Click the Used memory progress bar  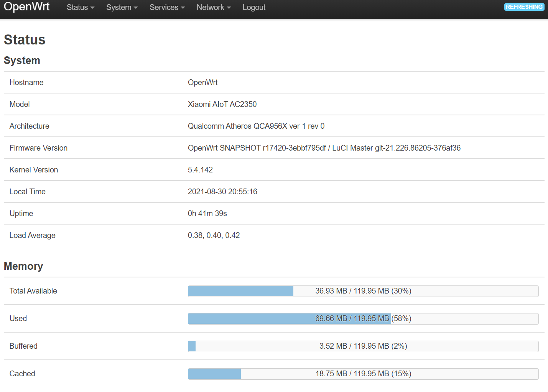point(363,318)
